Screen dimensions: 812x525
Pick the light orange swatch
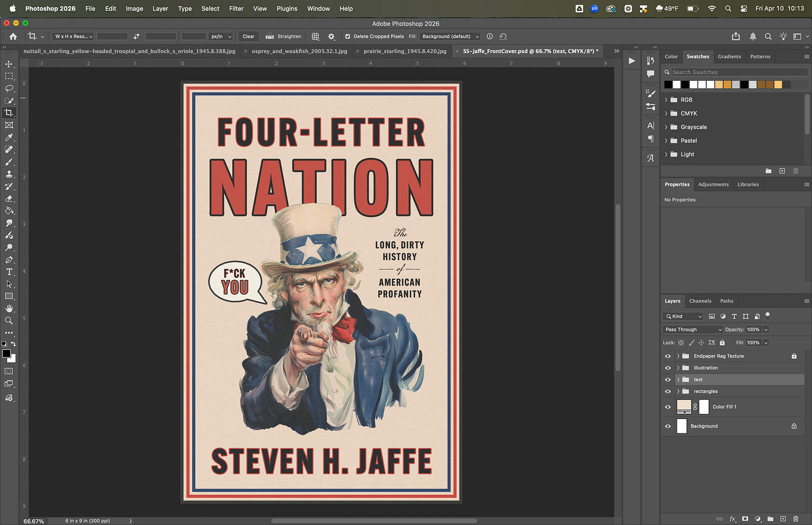click(778, 85)
